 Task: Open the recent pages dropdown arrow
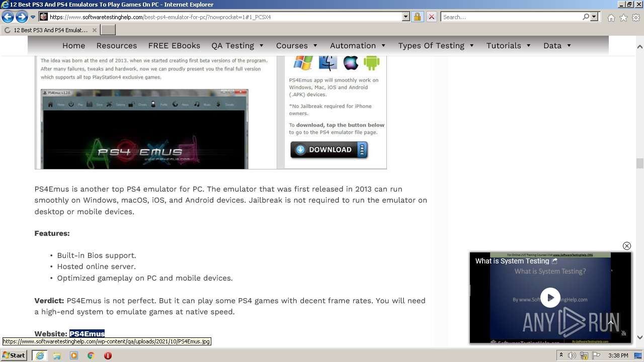click(33, 17)
